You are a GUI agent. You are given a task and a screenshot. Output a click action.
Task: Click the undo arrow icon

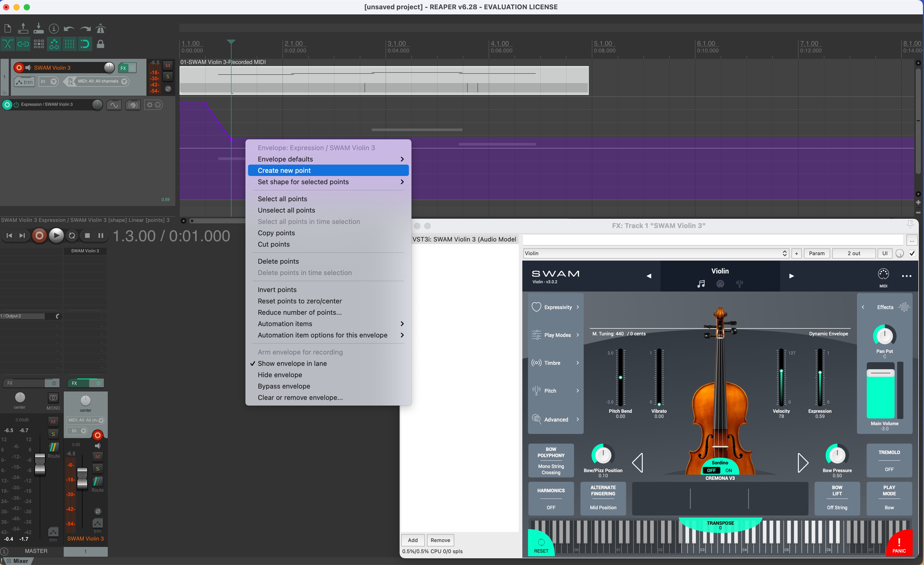69,29
